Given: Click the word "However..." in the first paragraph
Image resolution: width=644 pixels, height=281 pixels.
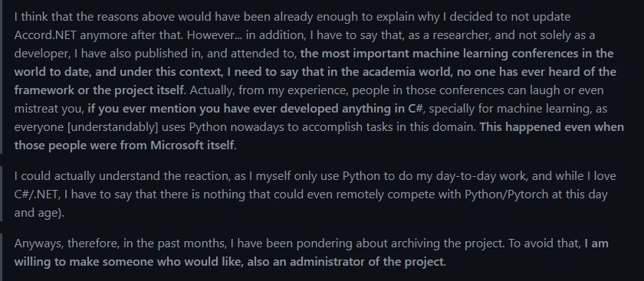Looking at the screenshot, I should coord(215,35).
